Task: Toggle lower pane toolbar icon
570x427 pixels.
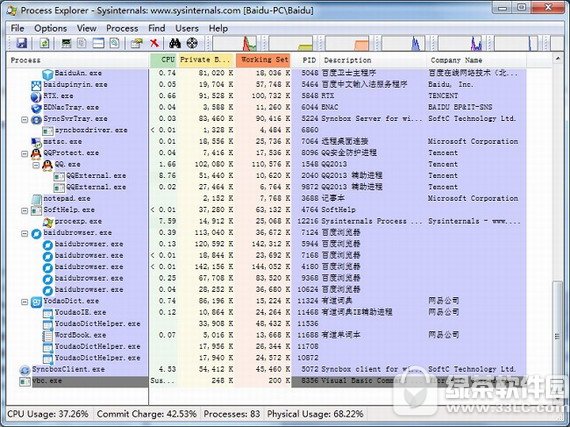Action: [98, 43]
